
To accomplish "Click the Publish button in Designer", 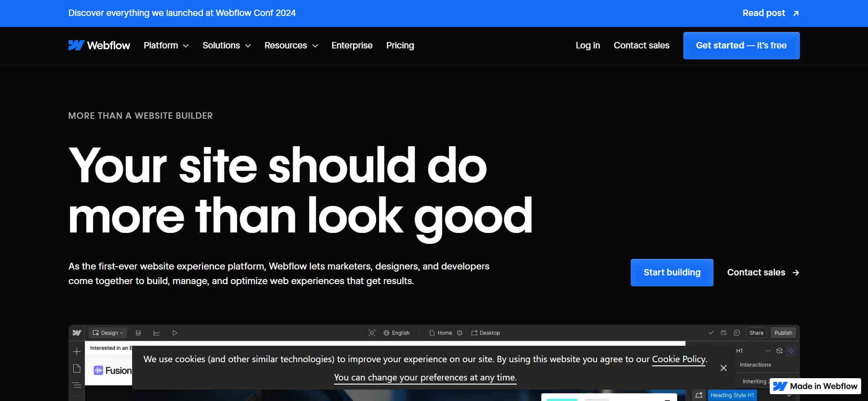I will pyautogui.click(x=783, y=333).
